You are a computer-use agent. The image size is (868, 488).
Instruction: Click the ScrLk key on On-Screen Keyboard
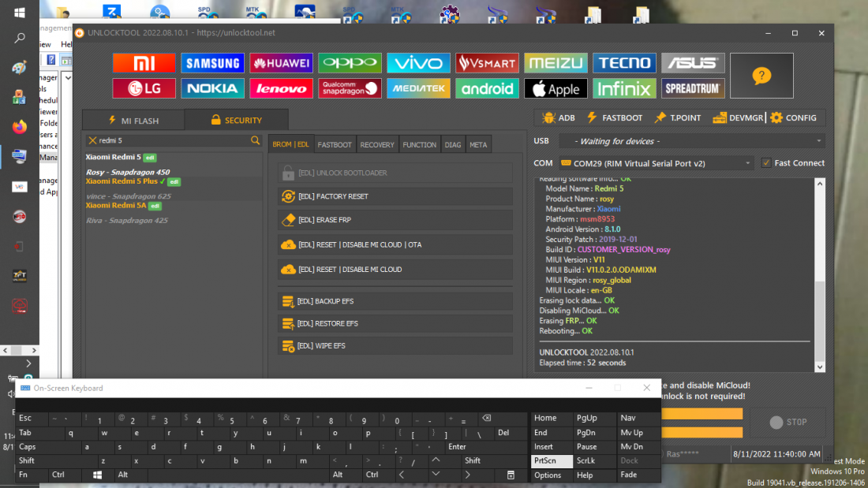pyautogui.click(x=594, y=461)
